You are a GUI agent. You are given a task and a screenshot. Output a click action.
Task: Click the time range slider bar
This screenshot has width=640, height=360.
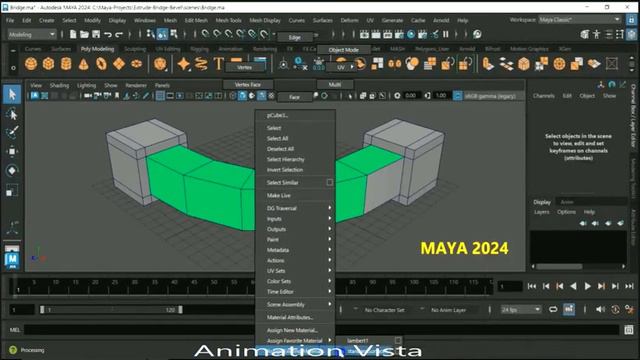111,310
